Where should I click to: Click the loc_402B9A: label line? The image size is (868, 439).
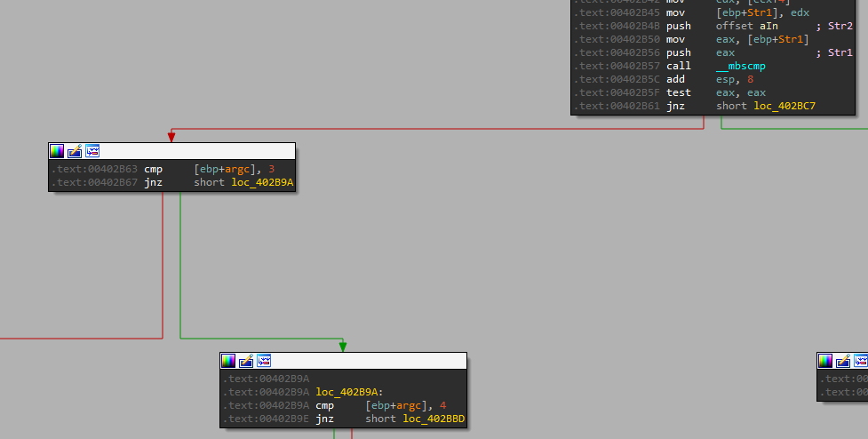347,392
